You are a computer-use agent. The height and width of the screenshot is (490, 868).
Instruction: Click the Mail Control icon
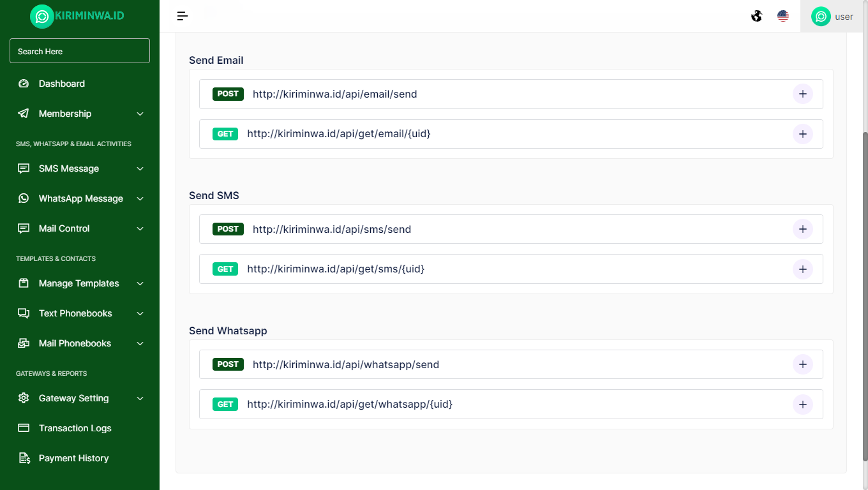(24, 228)
